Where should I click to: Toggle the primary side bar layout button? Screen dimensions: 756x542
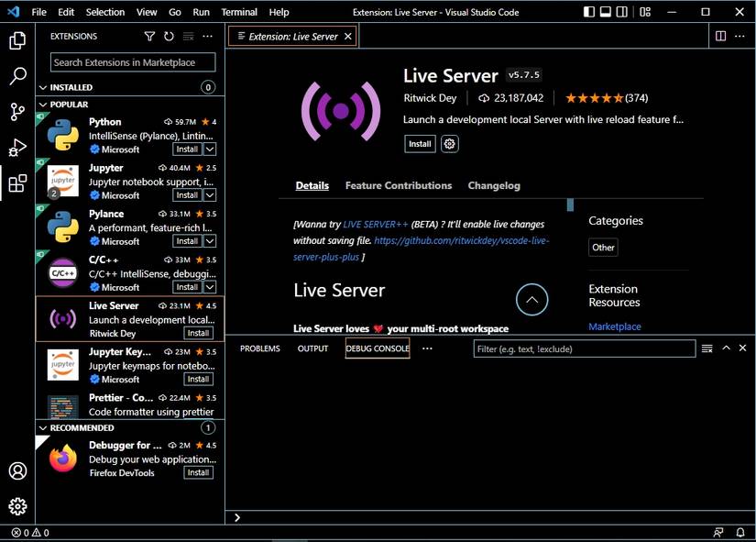[x=589, y=12]
